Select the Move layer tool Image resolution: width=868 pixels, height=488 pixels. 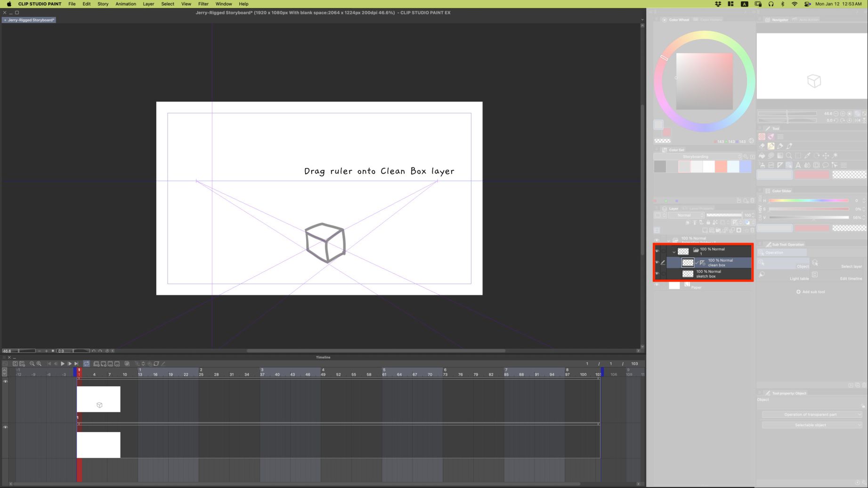[826, 156]
